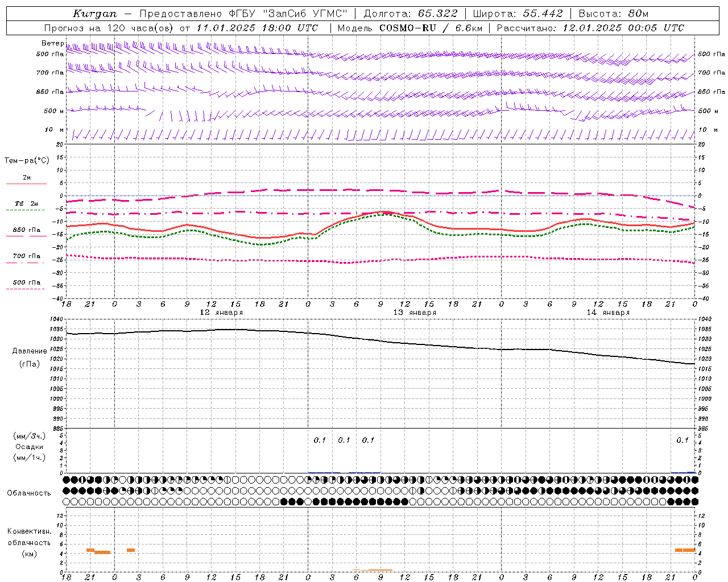Click the 500 м wind level label on left
The width and height of the screenshot is (728, 582).
pyautogui.click(x=54, y=111)
